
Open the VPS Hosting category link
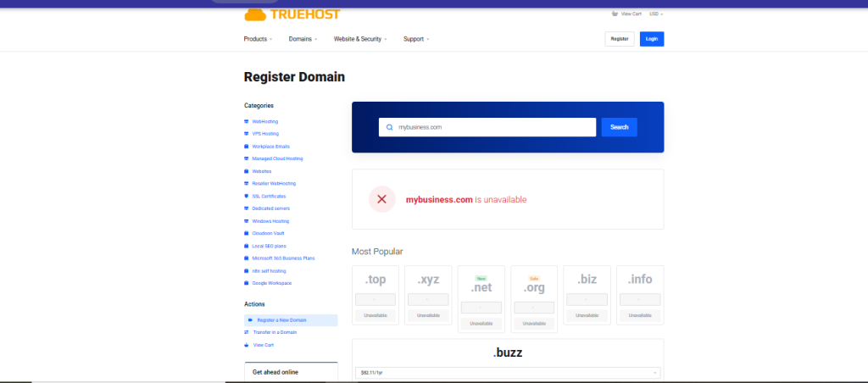coord(265,134)
